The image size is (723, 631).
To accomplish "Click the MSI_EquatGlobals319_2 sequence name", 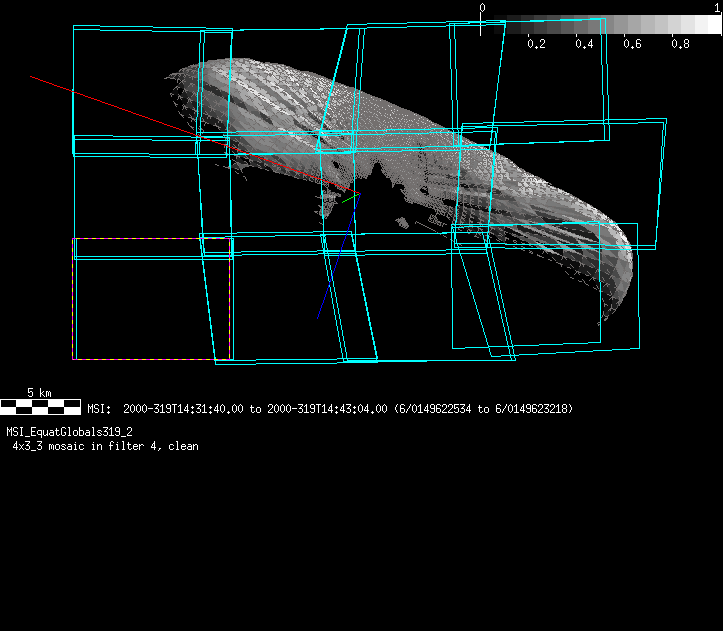I will (69, 432).
